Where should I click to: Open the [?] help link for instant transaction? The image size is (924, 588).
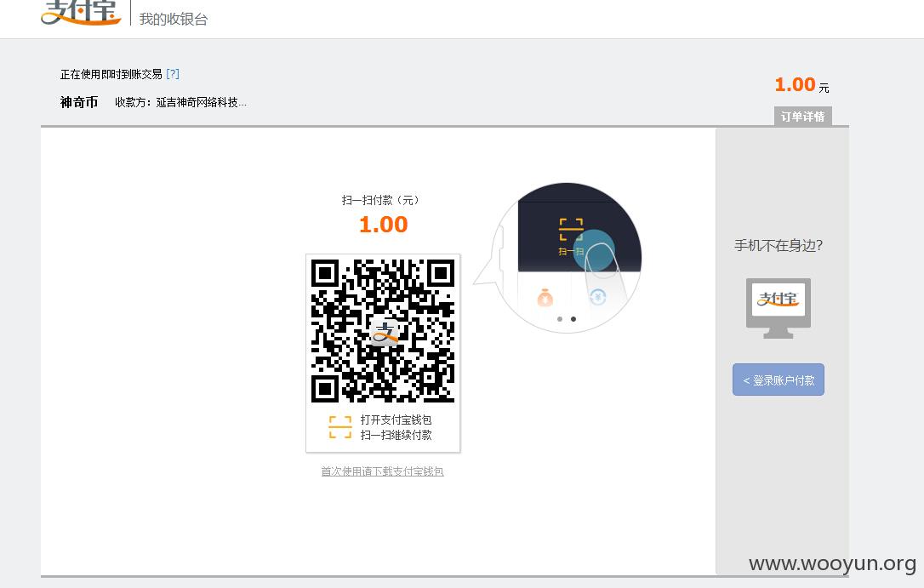point(173,74)
